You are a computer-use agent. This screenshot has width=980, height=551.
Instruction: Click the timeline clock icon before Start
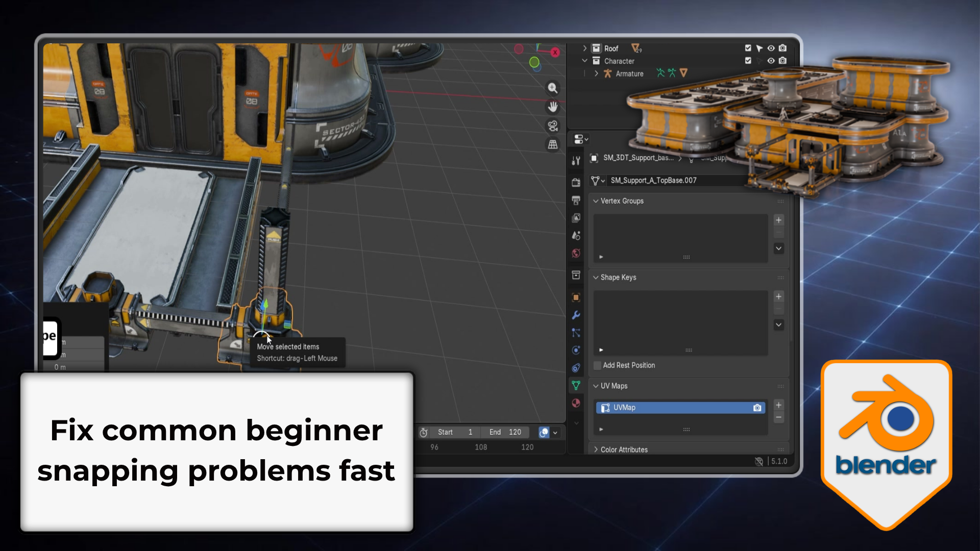(x=424, y=433)
